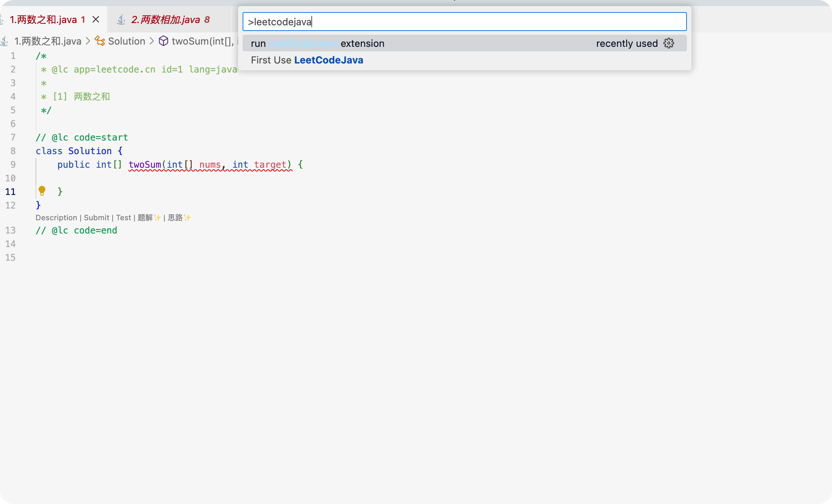Click the gear icon on the run command row
Screen dimensions: 832x504
[668, 43]
